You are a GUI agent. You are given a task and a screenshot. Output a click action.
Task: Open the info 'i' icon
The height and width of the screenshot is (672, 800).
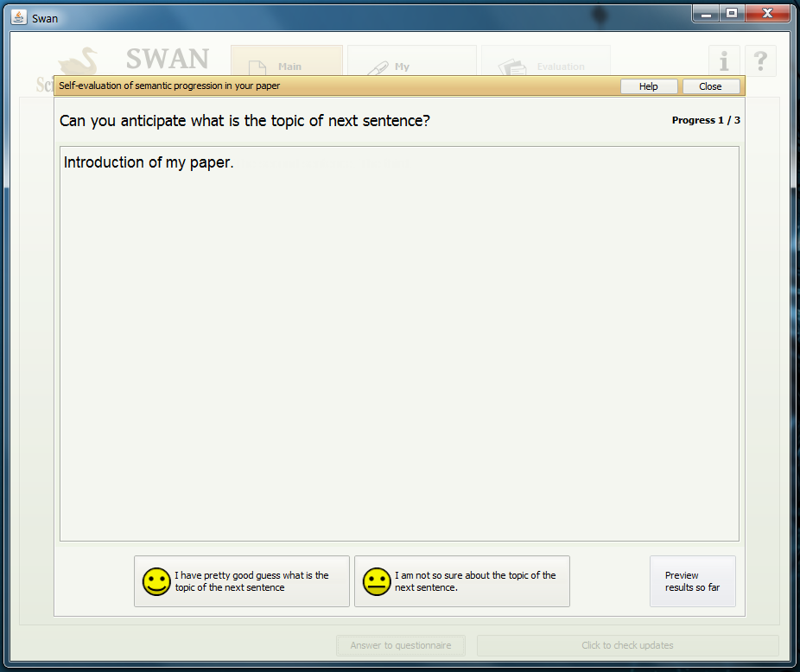click(724, 60)
